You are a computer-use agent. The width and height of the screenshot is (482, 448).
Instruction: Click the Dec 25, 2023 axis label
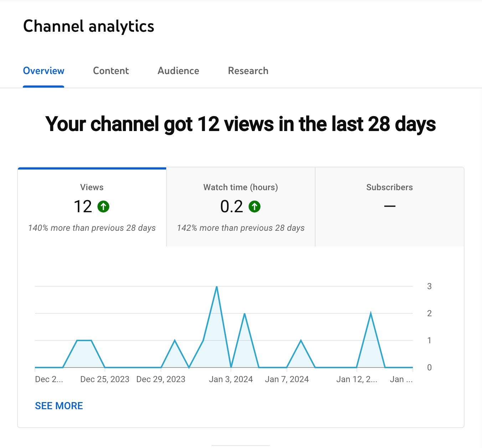tap(105, 379)
